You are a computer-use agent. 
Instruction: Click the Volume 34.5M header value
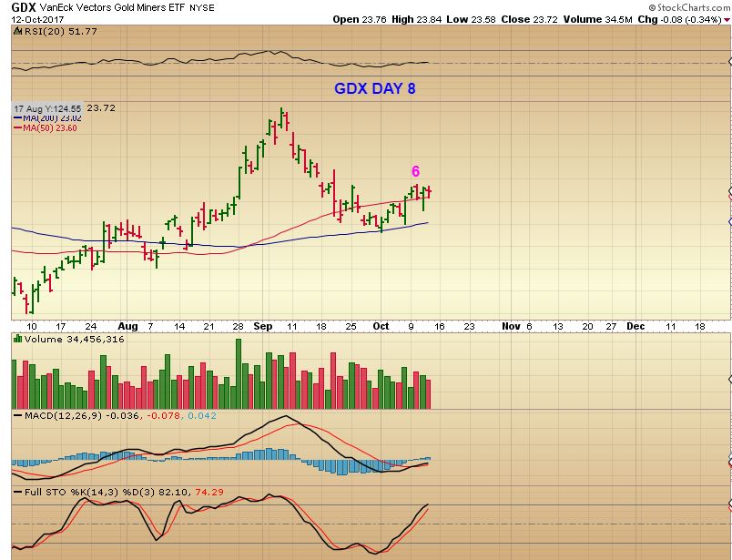coord(597,20)
